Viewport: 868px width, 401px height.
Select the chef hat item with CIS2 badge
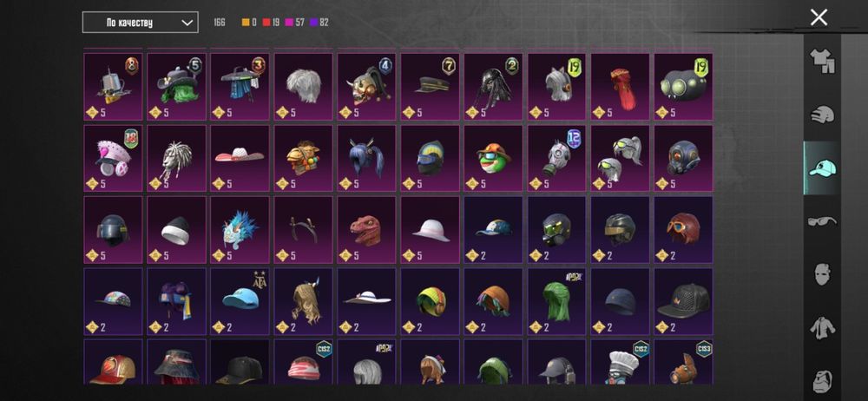point(620,362)
